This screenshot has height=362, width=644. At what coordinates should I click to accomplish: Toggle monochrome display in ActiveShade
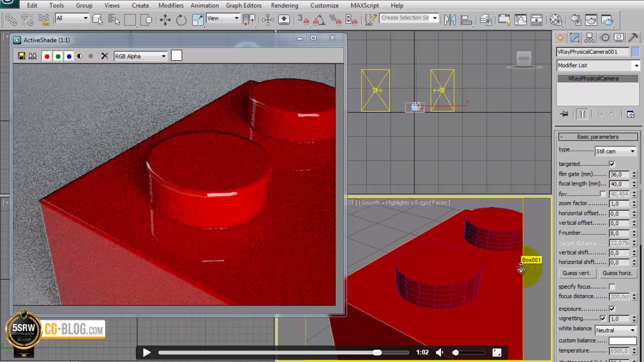click(x=91, y=56)
